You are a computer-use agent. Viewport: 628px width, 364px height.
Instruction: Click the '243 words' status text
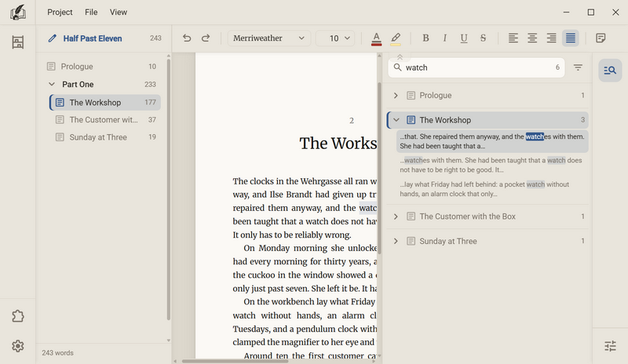pyautogui.click(x=57, y=353)
